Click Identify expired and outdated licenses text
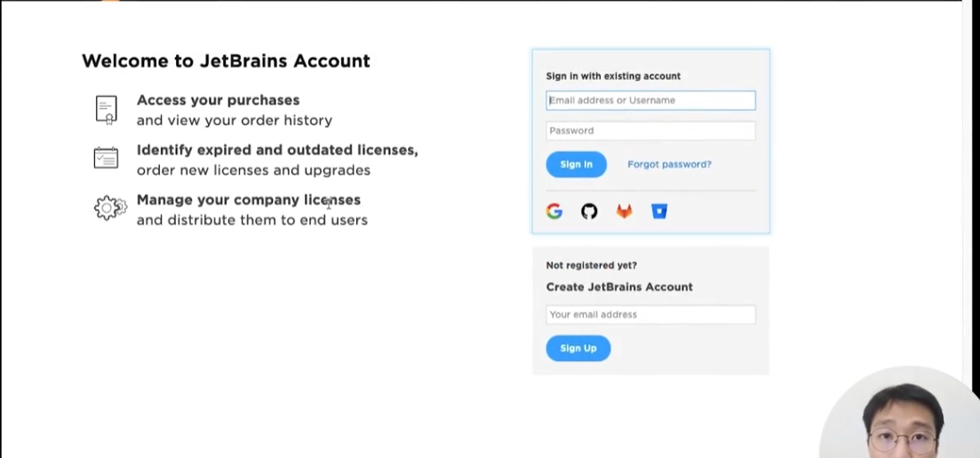Viewport: 980px width, 458px height. (277, 150)
